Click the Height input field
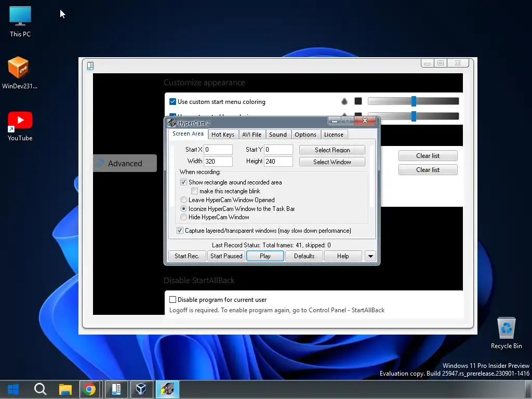 tap(278, 161)
